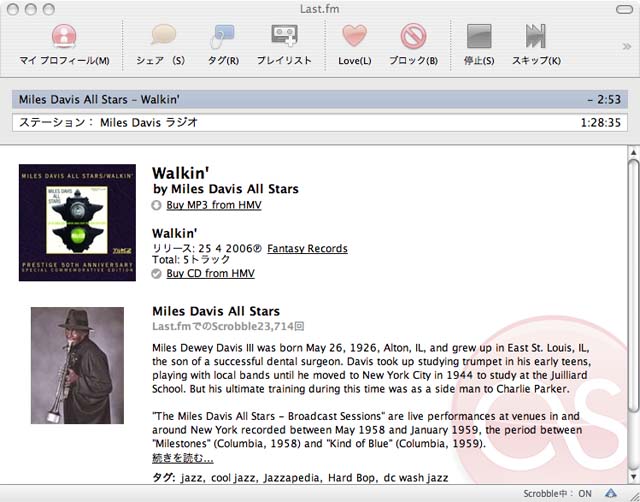This screenshot has height=502, width=640.
Task: Click the remaining time '– 2:53'
Action: tap(604, 100)
